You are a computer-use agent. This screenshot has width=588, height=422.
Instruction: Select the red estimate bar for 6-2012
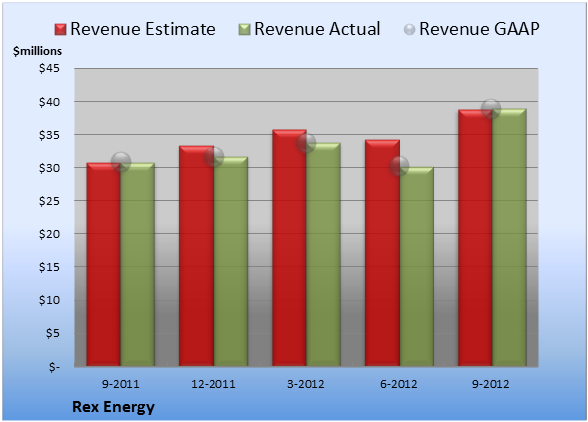(382, 253)
